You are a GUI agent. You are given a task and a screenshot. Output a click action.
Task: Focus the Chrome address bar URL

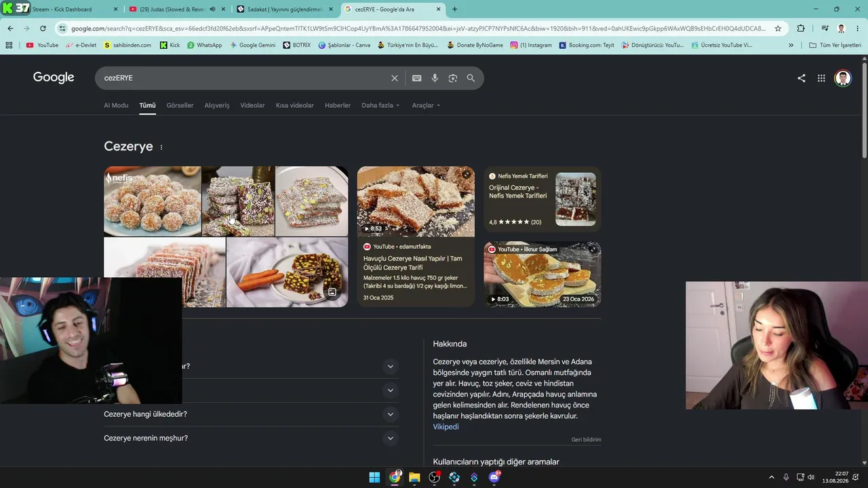[x=418, y=28]
